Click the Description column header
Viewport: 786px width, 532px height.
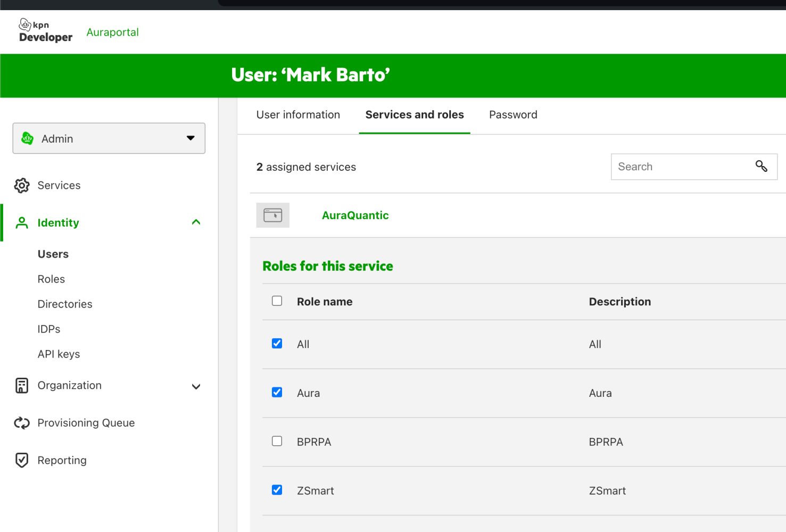620,302
